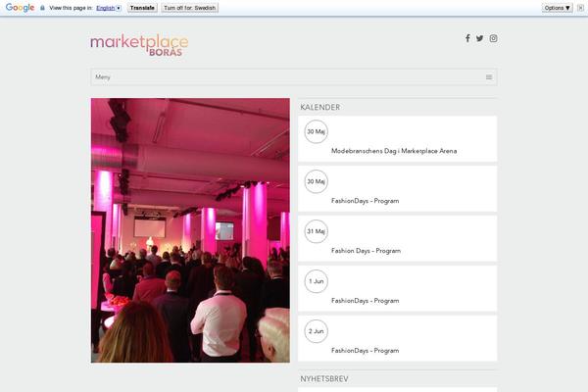This screenshot has width=588, height=392.
Task: Click the 1 Jun date circle
Action: [316, 281]
